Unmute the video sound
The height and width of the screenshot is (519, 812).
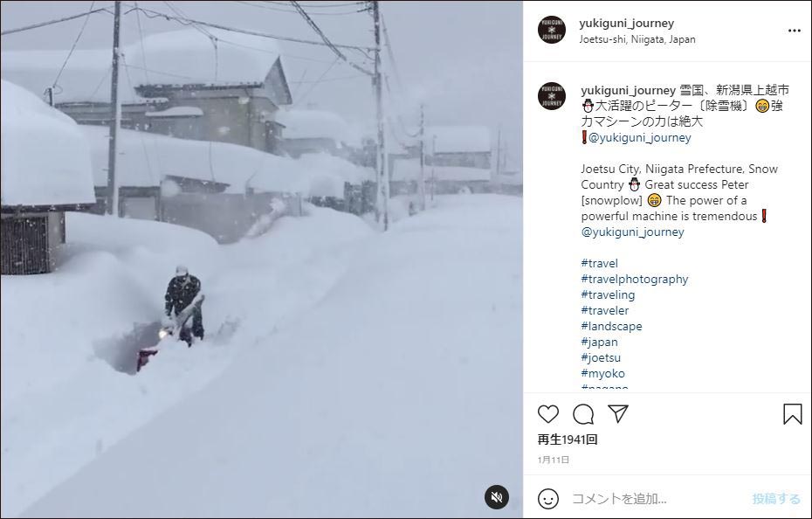pyautogui.click(x=497, y=497)
